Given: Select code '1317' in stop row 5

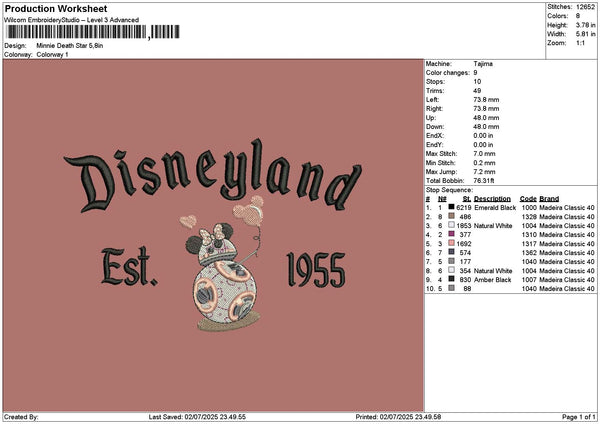Looking at the screenshot, I should click(x=529, y=244).
